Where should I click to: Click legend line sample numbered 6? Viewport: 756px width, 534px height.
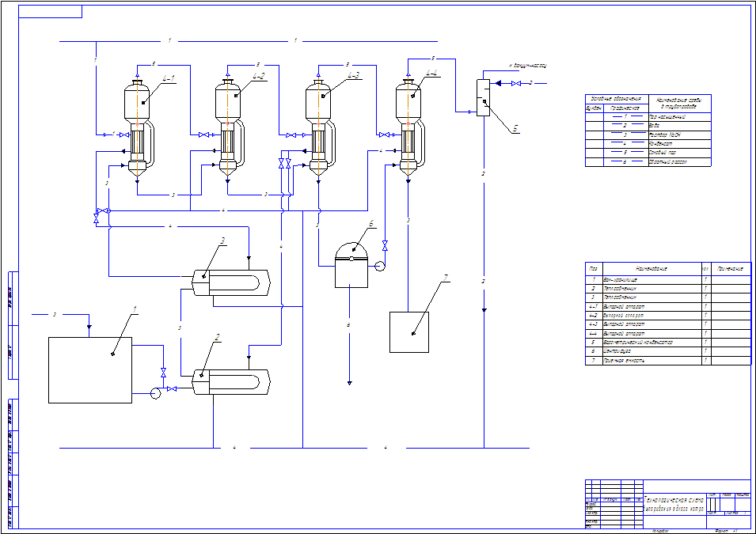[x=625, y=162]
